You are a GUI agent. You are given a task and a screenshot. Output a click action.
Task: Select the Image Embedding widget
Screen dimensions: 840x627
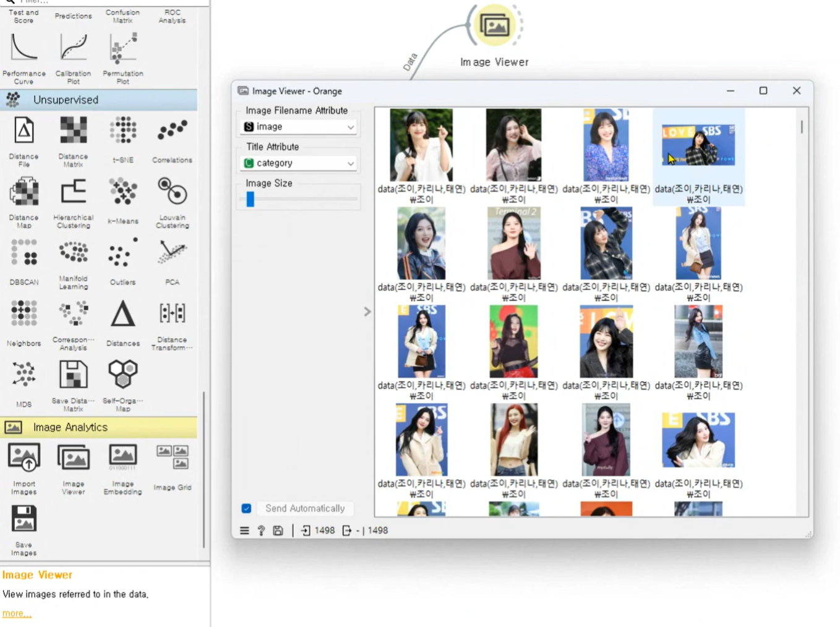click(123, 469)
